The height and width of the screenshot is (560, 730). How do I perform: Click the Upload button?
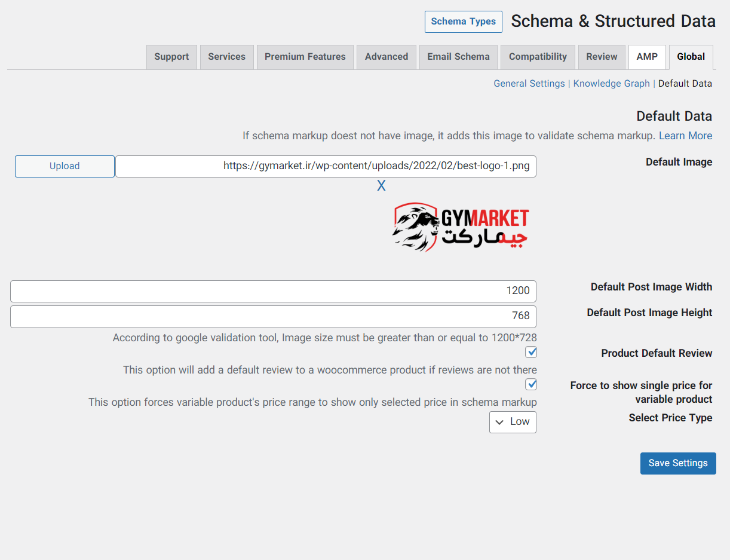click(x=65, y=166)
